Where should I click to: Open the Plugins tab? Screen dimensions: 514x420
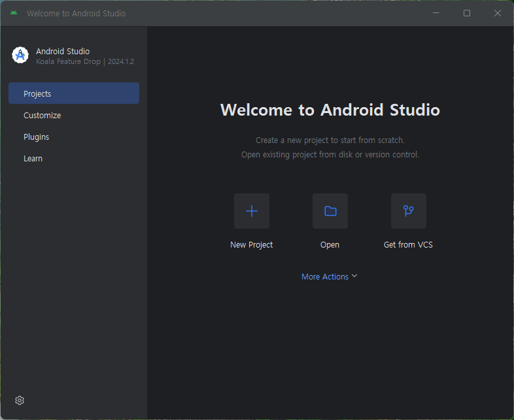[x=74, y=137]
